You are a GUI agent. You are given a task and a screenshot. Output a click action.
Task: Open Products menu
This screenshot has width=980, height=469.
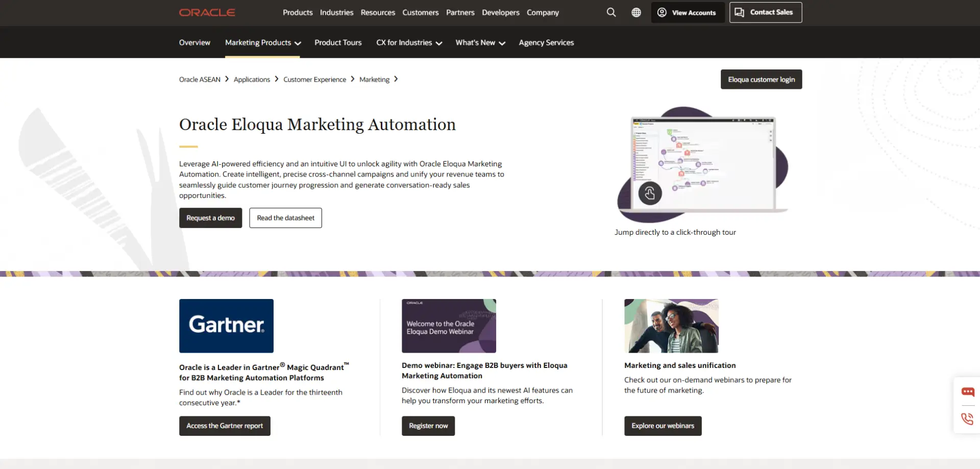(x=298, y=12)
